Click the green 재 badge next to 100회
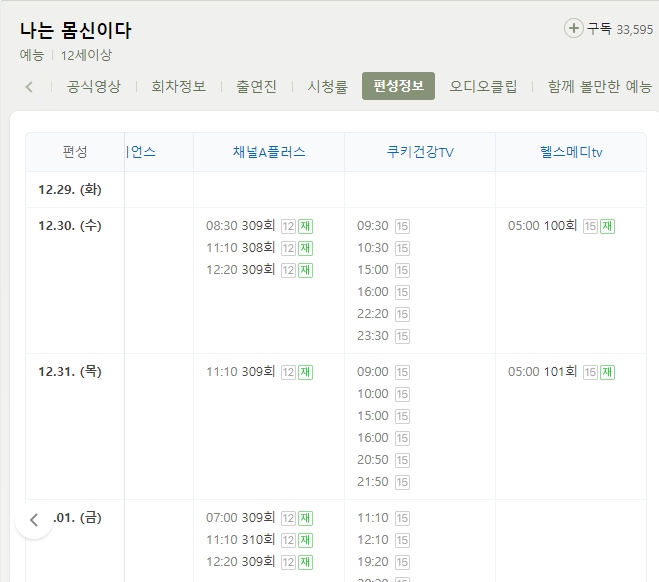The width and height of the screenshot is (659, 582). point(607,226)
